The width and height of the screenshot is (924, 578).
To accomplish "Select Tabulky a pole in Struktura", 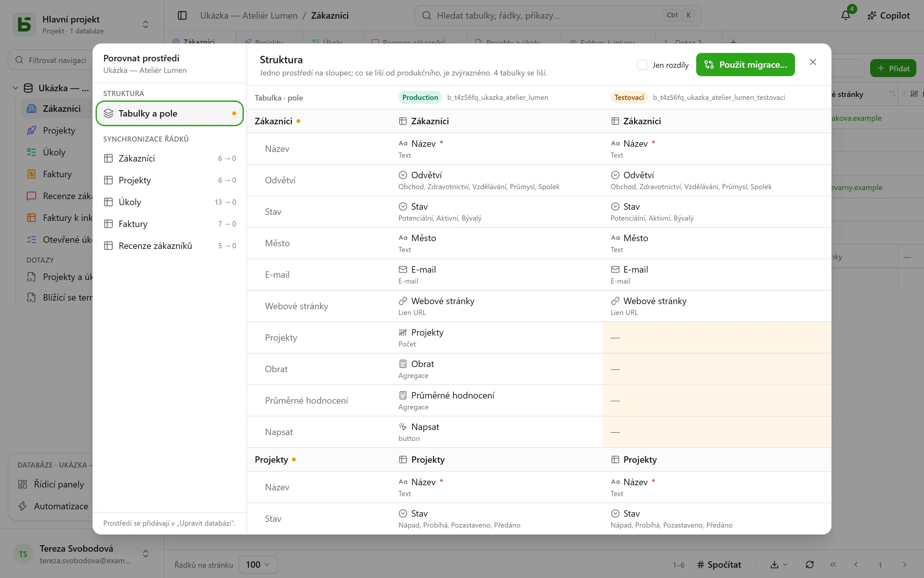I will [x=169, y=114].
